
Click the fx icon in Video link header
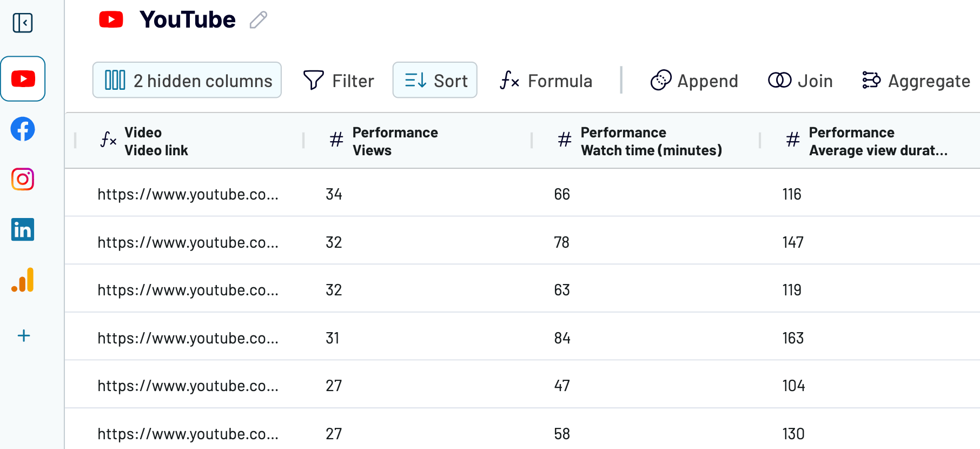(108, 140)
